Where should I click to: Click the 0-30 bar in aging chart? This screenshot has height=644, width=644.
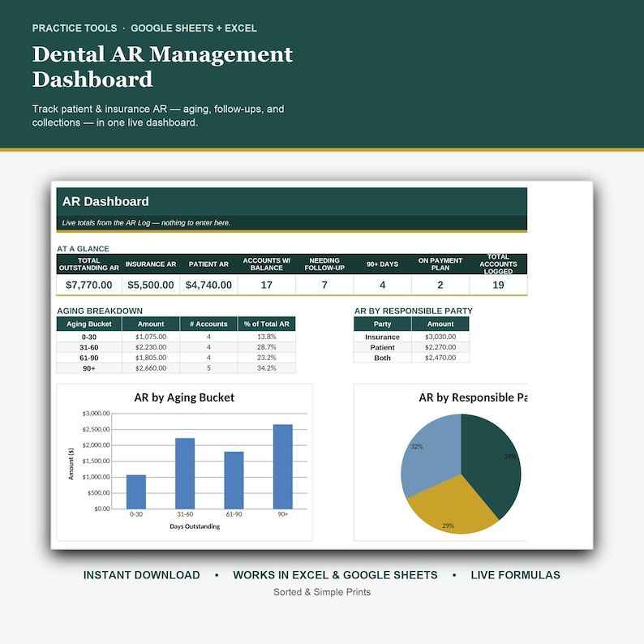[136, 492]
